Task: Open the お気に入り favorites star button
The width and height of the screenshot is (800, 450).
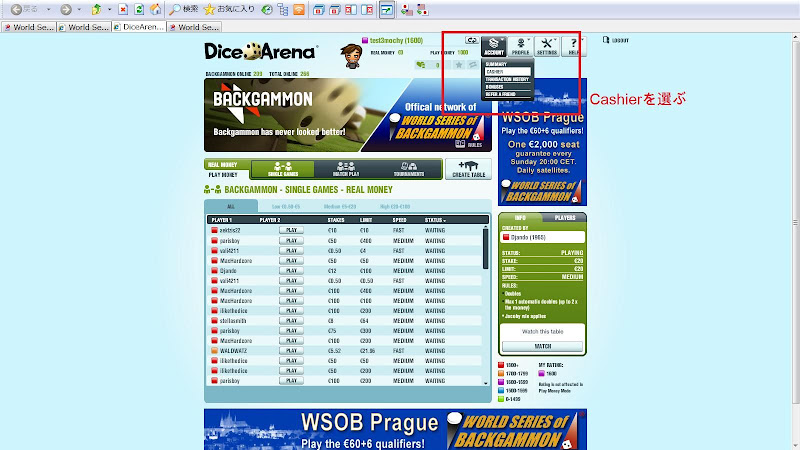Action: point(229,9)
